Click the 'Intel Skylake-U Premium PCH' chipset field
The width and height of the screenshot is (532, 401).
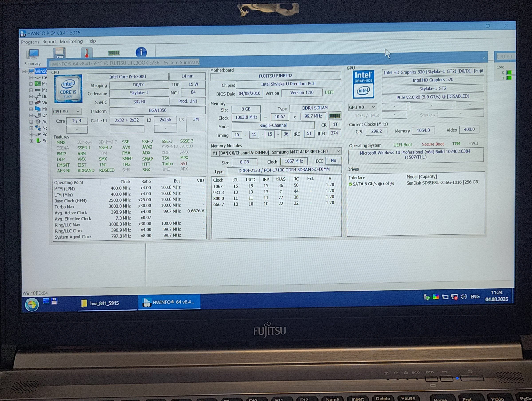coord(288,84)
